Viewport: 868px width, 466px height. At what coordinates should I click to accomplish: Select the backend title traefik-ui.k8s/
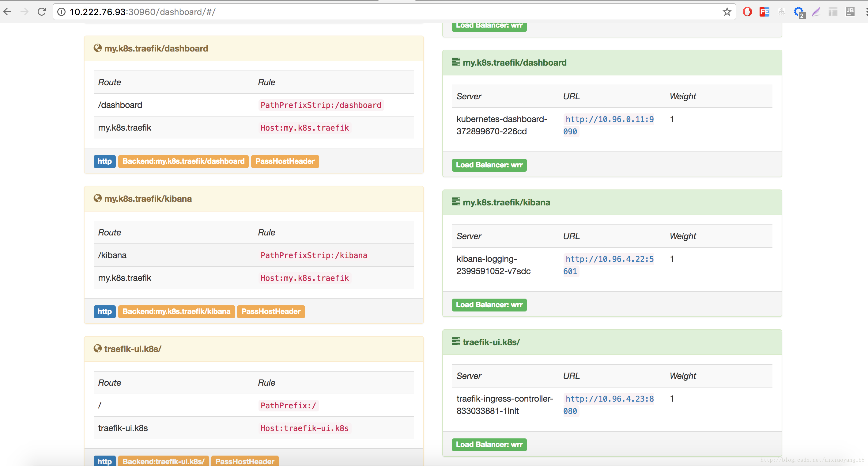(x=491, y=342)
